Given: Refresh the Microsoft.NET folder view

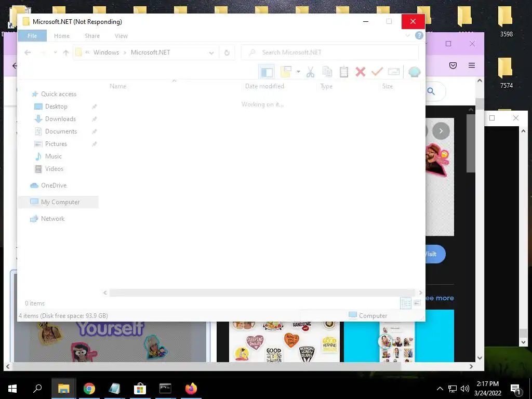Looking at the screenshot, I should [x=227, y=52].
